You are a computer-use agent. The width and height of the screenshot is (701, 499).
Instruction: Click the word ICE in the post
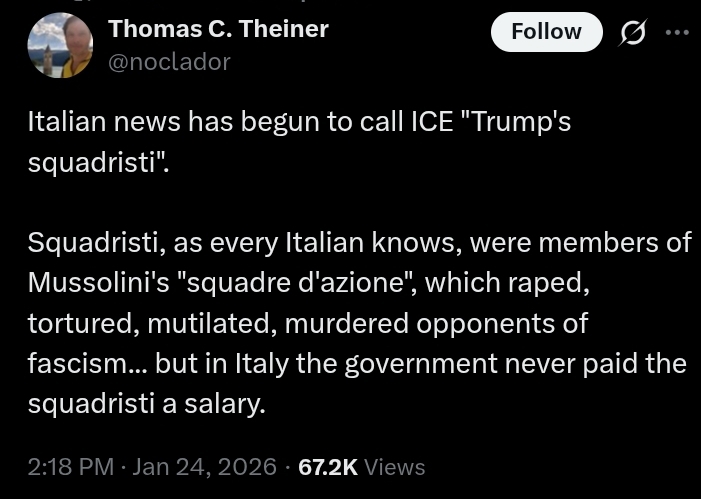[433, 122]
